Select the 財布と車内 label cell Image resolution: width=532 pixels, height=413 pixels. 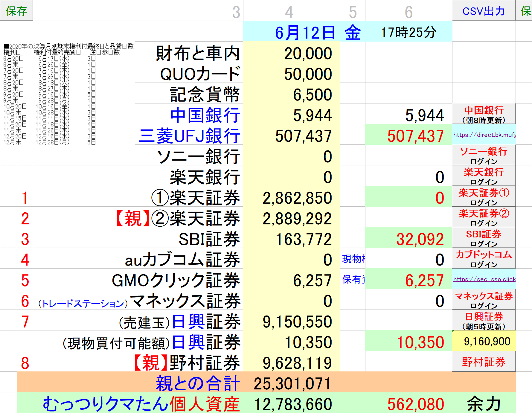[x=189, y=52]
